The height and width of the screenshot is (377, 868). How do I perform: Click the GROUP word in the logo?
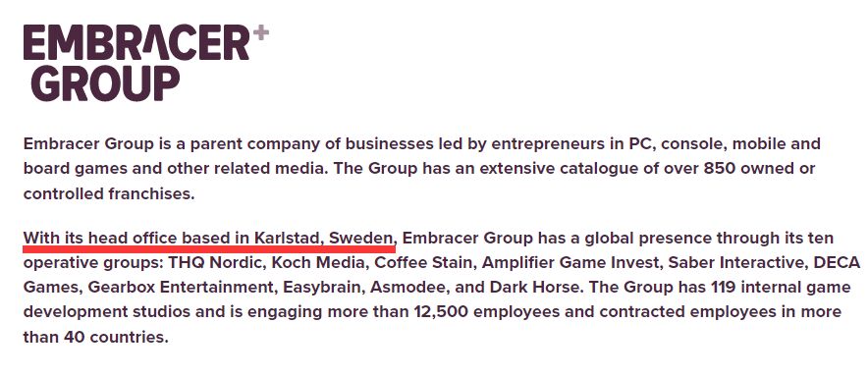click(x=105, y=84)
